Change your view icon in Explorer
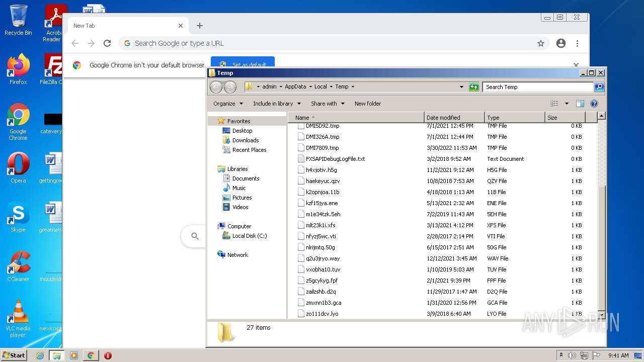The width and height of the screenshot is (644, 362). [x=554, y=104]
